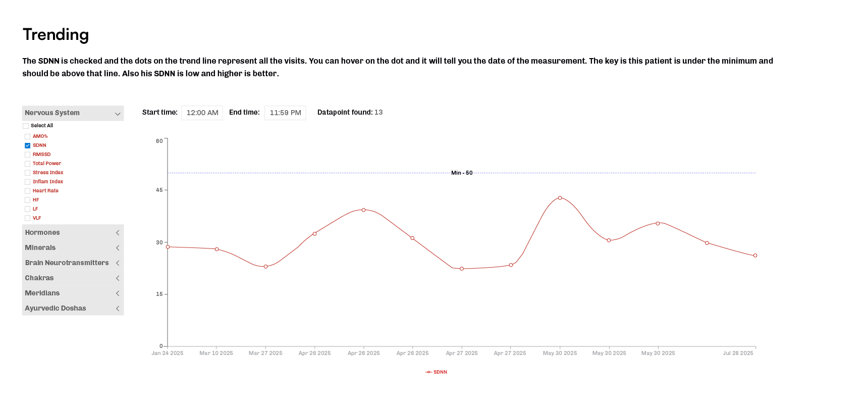Expand the Hormones category
868x404 pixels.
(118, 233)
